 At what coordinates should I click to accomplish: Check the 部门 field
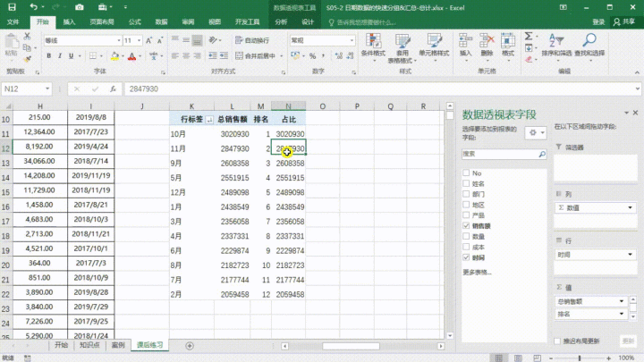[x=466, y=194]
